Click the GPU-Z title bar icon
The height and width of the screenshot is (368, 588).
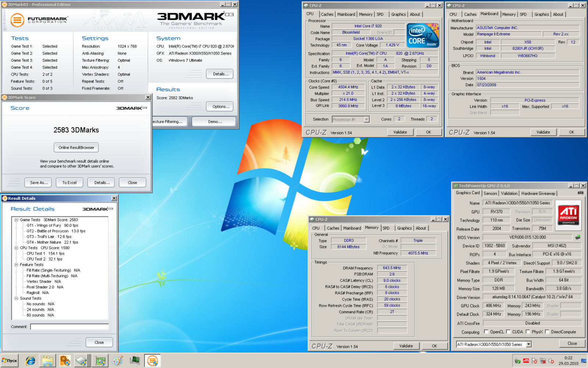point(456,186)
